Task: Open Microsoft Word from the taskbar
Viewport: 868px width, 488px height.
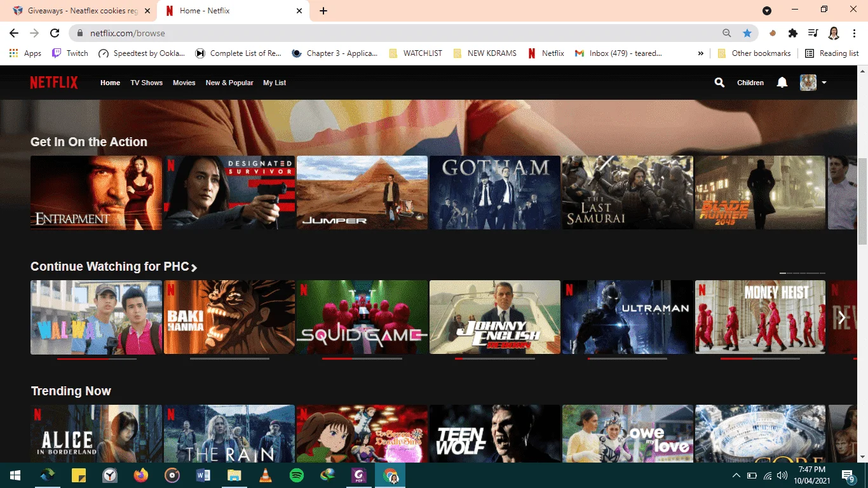Action: pyautogui.click(x=203, y=475)
